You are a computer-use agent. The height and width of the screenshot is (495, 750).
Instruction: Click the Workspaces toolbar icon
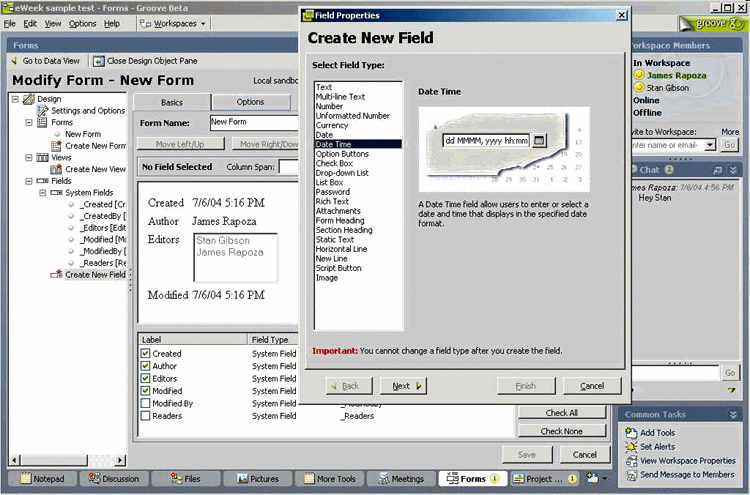pyautogui.click(x=145, y=23)
